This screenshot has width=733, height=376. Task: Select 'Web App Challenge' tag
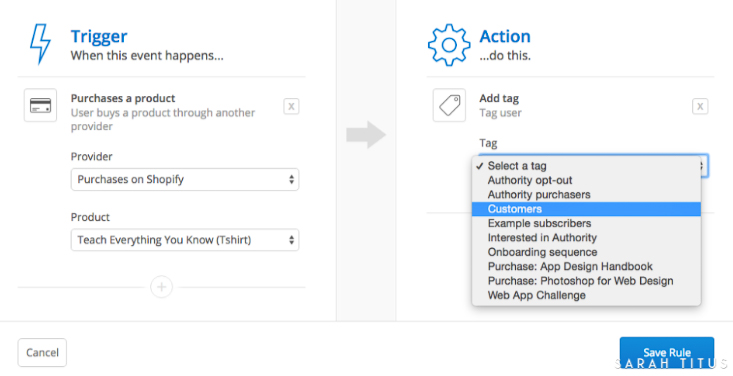[x=586, y=296]
